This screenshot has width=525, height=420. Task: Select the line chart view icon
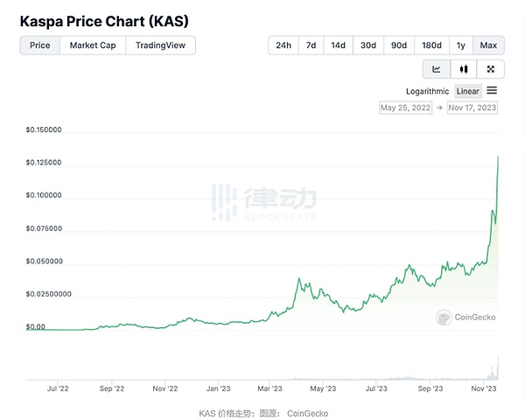[436, 69]
